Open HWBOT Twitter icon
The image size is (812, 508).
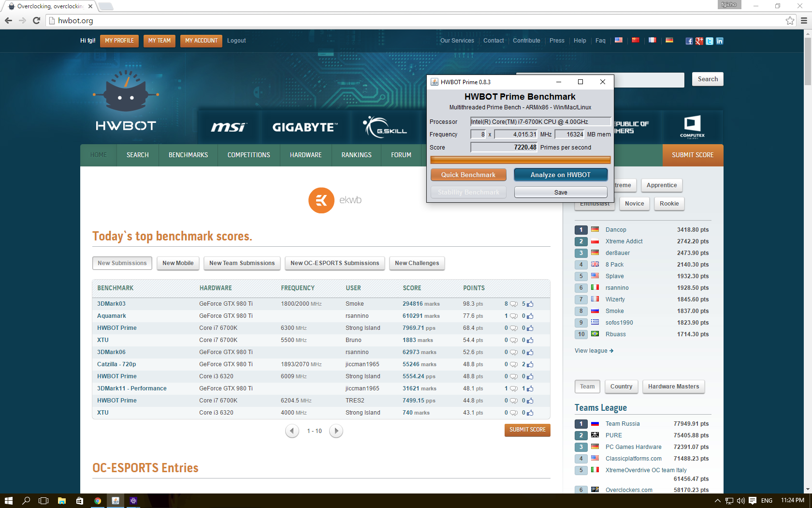pos(709,41)
